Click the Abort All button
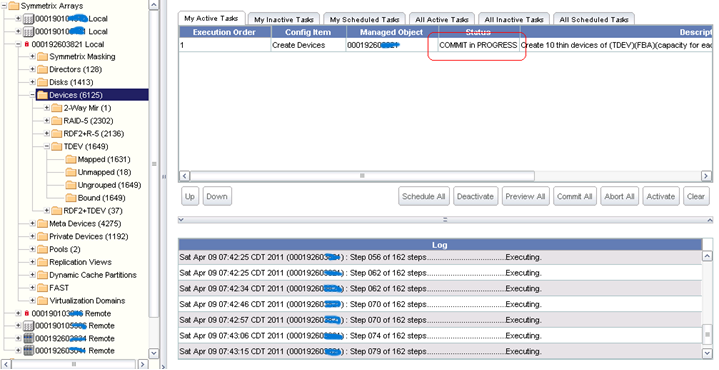719x370 pixels. (619, 196)
